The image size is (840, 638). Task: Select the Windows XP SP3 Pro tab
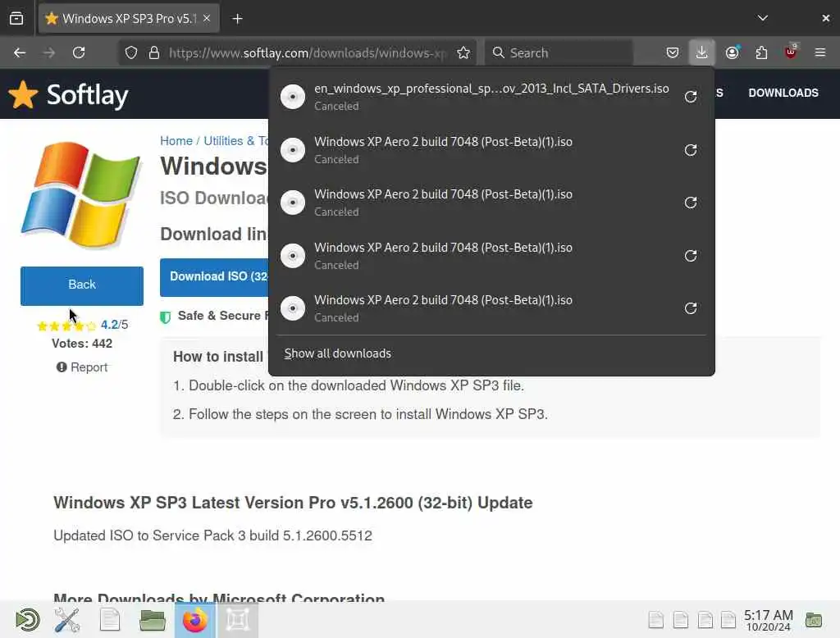click(x=129, y=18)
